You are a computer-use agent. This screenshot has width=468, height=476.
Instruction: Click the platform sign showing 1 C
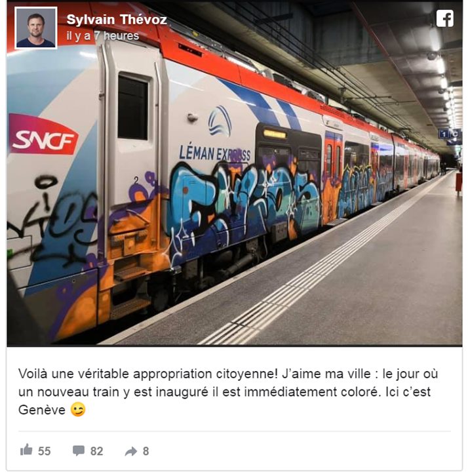450,134
